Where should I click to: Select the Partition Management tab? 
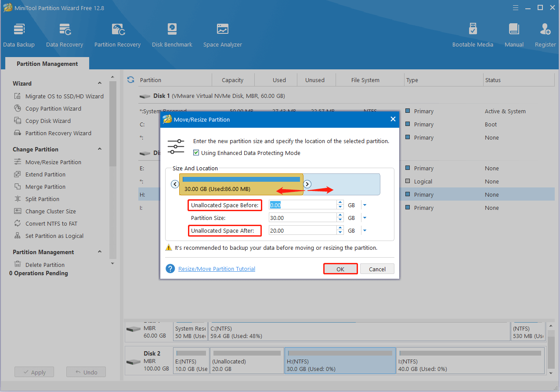click(x=47, y=64)
